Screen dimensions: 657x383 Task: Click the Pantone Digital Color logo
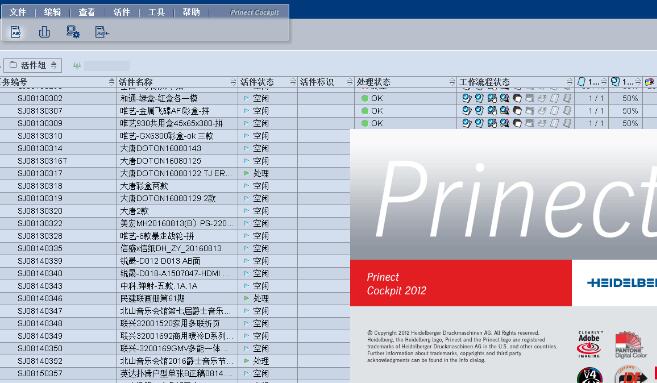point(630,344)
